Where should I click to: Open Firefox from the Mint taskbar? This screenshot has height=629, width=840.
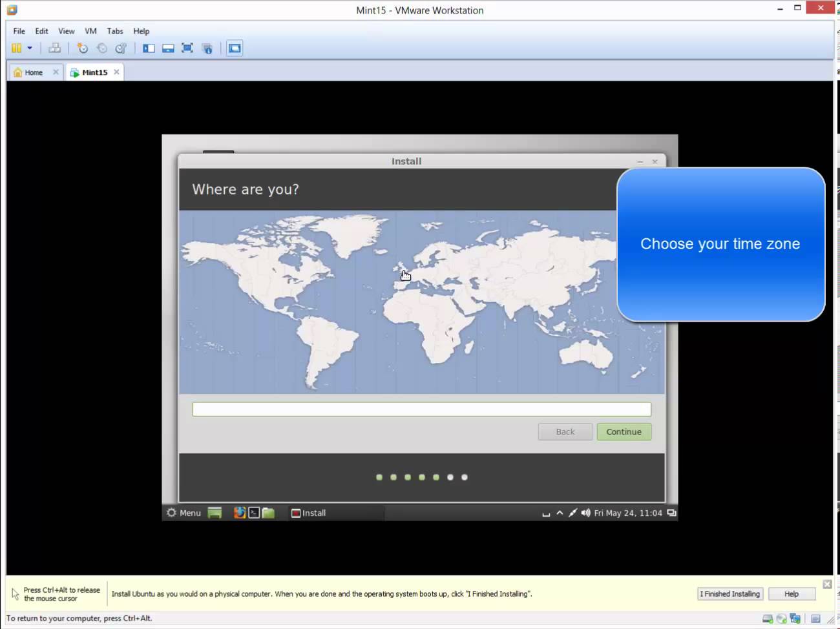point(239,512)
